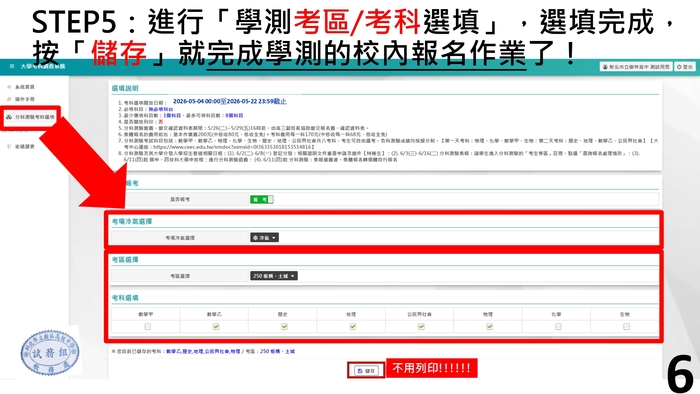Click the user account button in the header
The height and width of the screenshot is (394, 700).
click(x=636, y=66)
